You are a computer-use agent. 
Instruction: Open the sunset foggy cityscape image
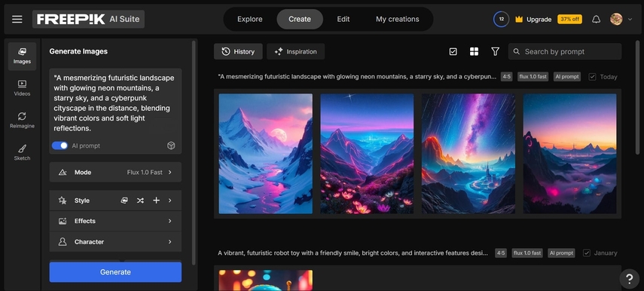(569, 154)
